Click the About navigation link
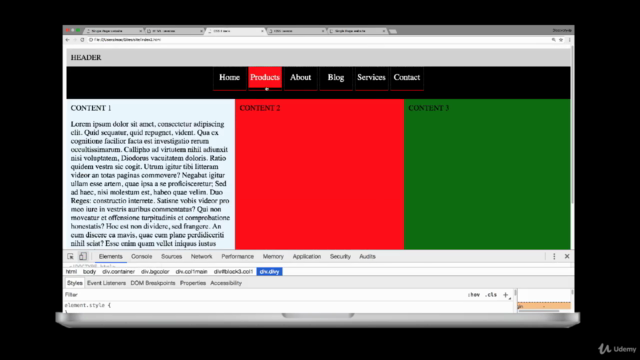640x360 pixels. tap(300, 78)
